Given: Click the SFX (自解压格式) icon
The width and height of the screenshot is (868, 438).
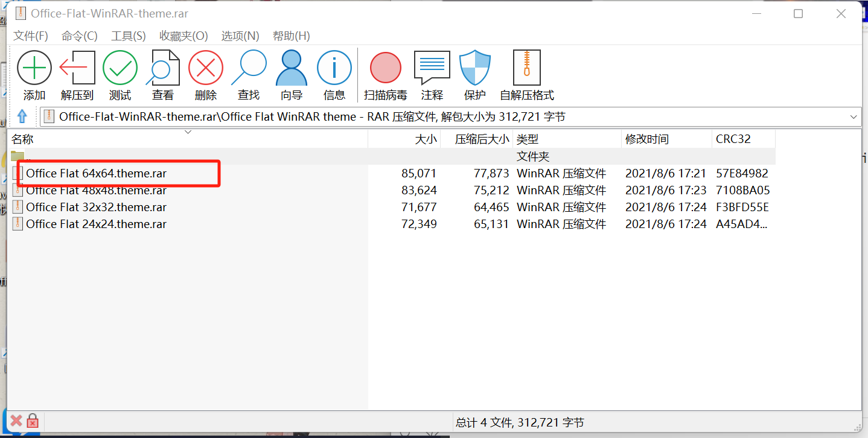Looking at the screenshot, I should 526,68.
